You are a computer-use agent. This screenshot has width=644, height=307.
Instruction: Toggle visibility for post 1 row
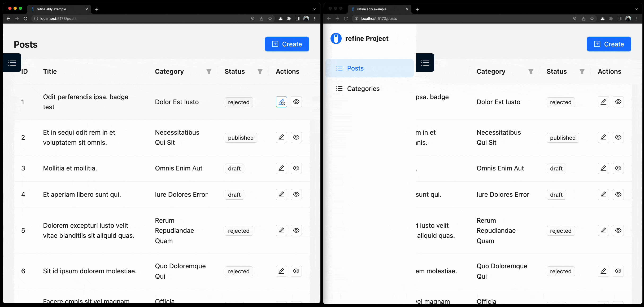(296, 101)
